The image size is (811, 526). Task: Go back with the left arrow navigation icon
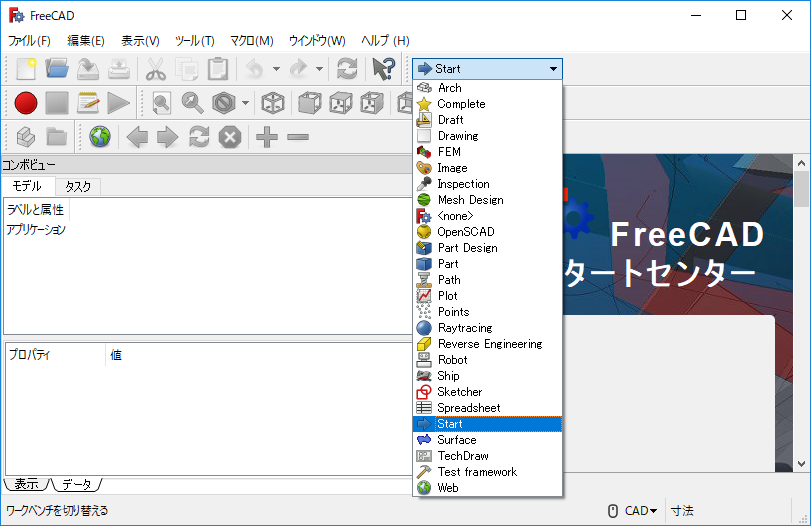pyautogui.click(x=137, y=137)
